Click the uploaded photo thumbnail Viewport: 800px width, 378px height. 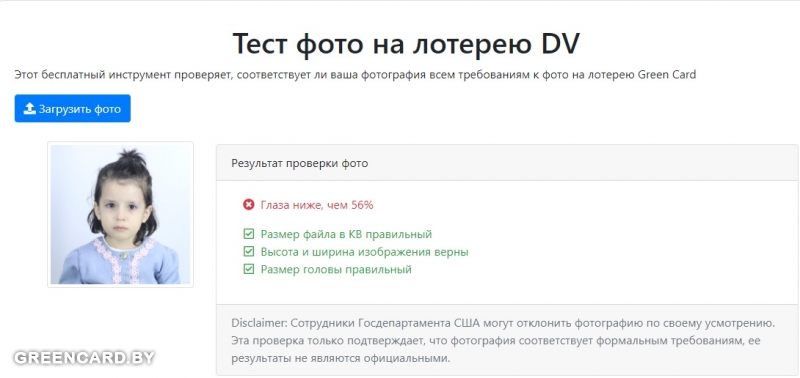[x=120, y=215]
